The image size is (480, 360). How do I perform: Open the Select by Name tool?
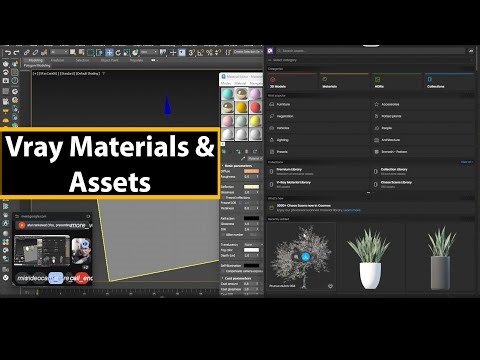click(x=81, y=52)
